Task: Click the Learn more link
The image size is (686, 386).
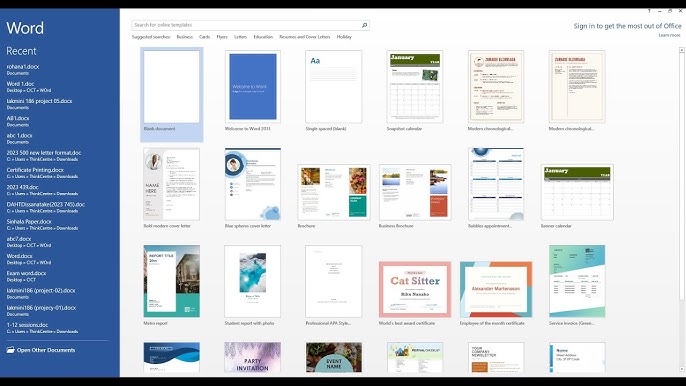Action: (x=669, y=35)
